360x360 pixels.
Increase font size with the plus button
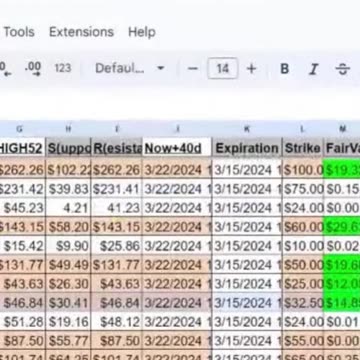252,69
